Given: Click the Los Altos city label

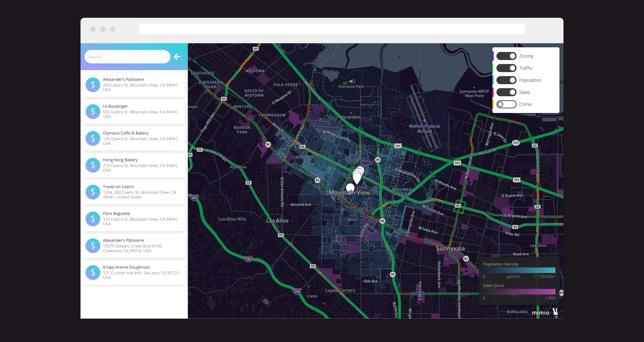Looking at the screenshot, I should 277,220.
